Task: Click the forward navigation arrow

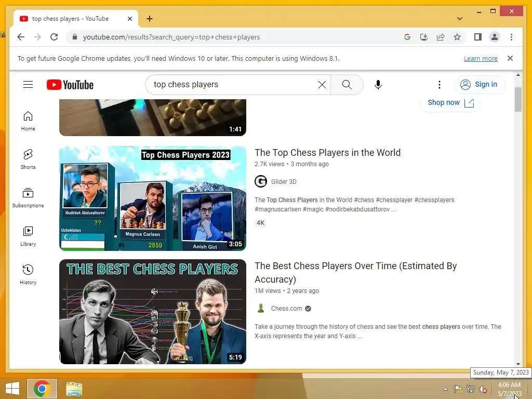Action: [37, 37]
